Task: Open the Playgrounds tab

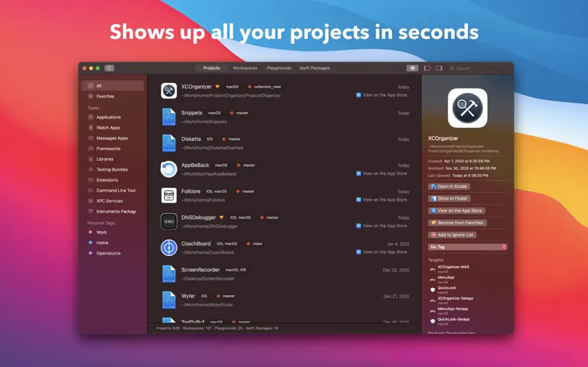Action: (x=279, y=68)
